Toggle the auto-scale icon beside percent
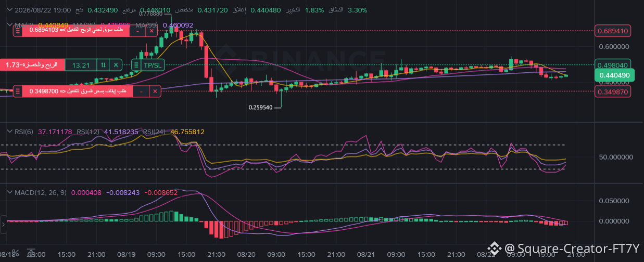This screenshot has height=262, width=644. point(31,253)
